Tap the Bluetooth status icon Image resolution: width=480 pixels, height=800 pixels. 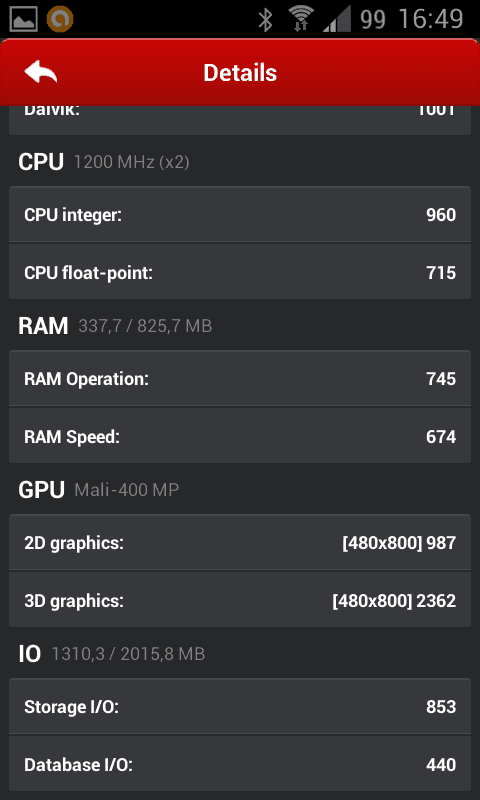click(x=265, y=20)
